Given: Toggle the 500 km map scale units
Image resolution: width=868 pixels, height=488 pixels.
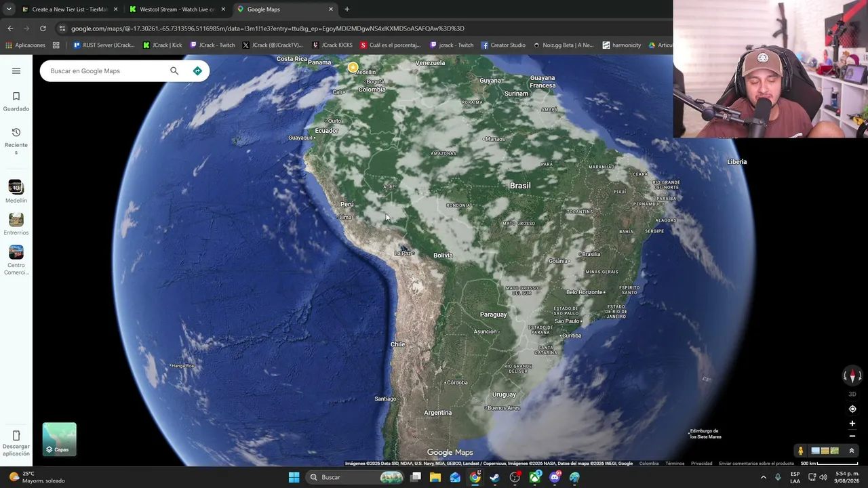Looking at the screenshot, I should pos(829,464).
